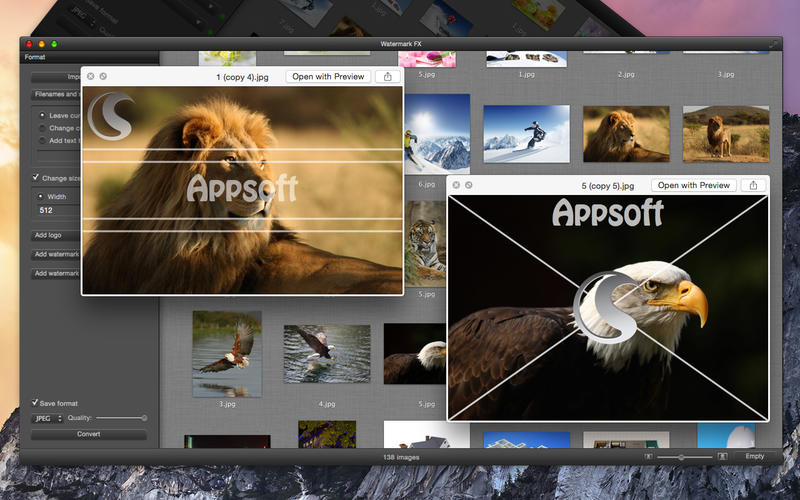
Task: Select the snowboarder thumbnail
Action: (527, 134)
